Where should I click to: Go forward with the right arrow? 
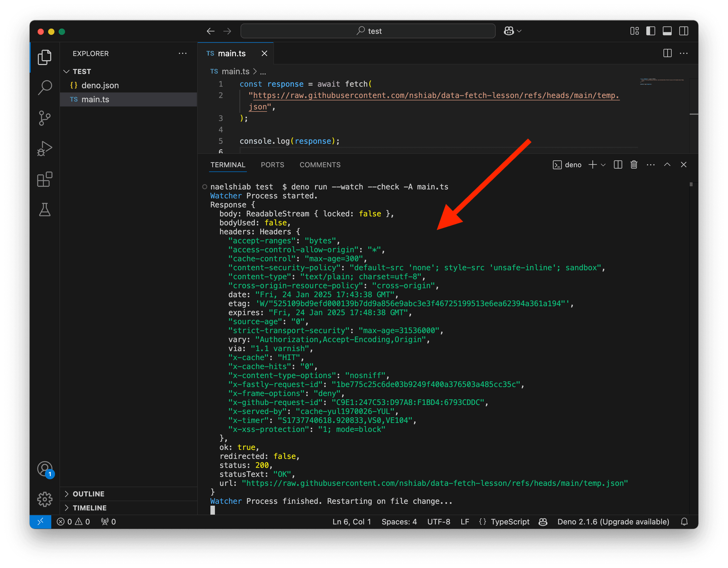pyautogui.click(x=227, y=31)
